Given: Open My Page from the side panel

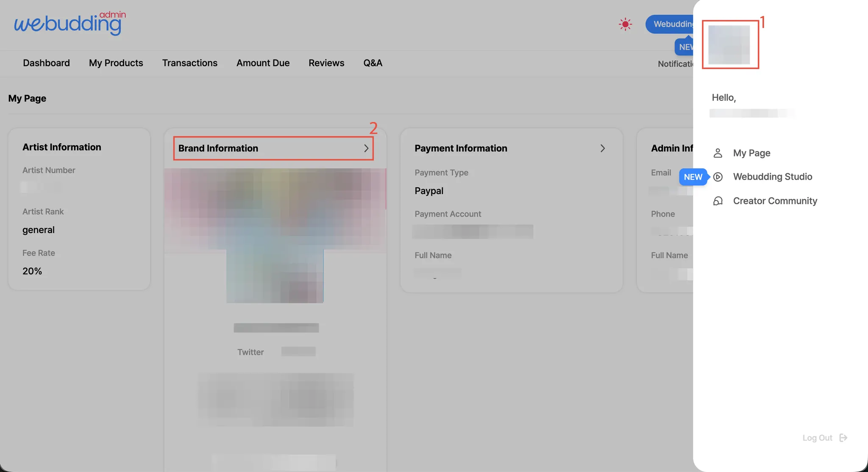Looking at the screenshot, I should coord(751,153).
